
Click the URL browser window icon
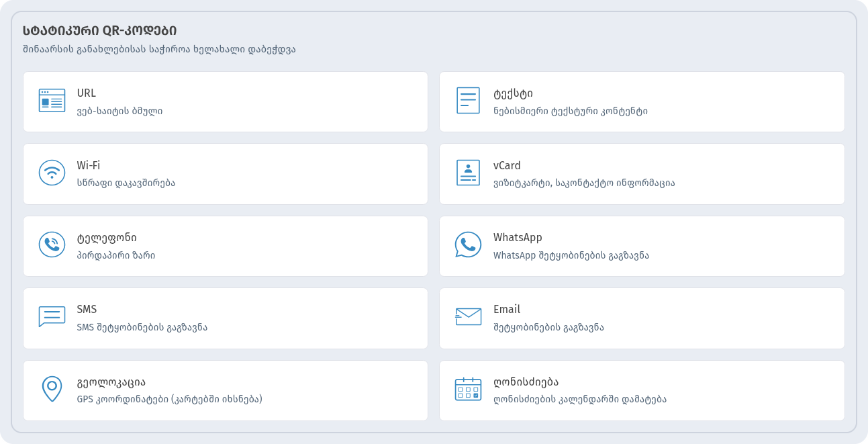pyautogui.click(x=52, y=101)
